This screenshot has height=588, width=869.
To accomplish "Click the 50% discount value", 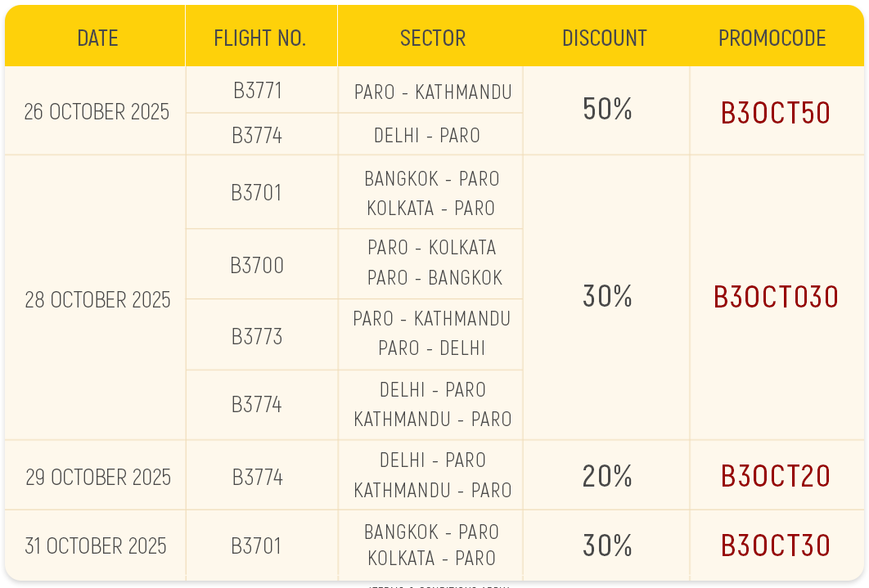I will (x=607, y=109).
